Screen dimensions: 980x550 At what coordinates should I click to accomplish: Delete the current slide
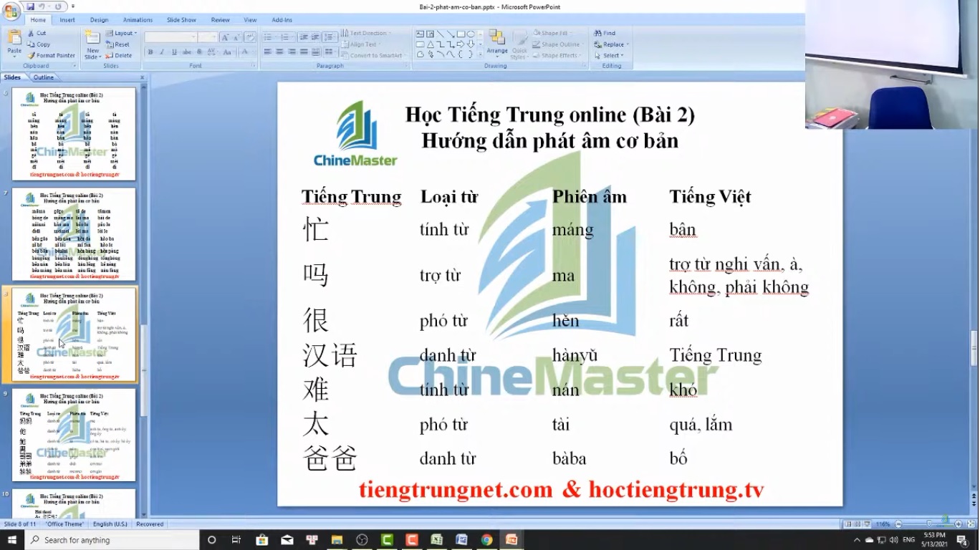[x=119, y=55]
